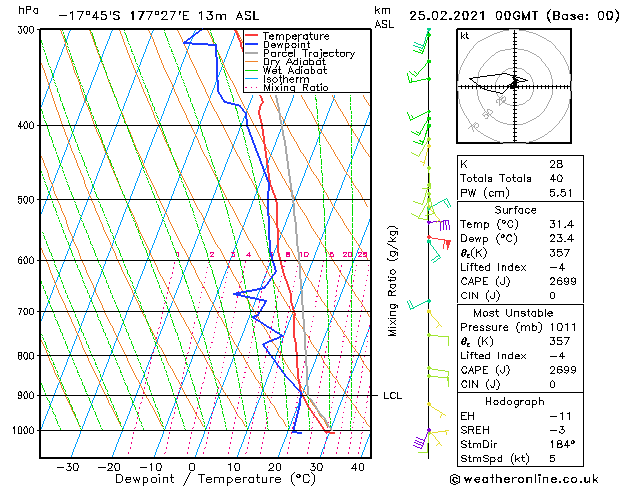Click the 800 hPa pressure axis label
Image resolution: width=629 pixels, height=486 pixels.
pos(28,356)
